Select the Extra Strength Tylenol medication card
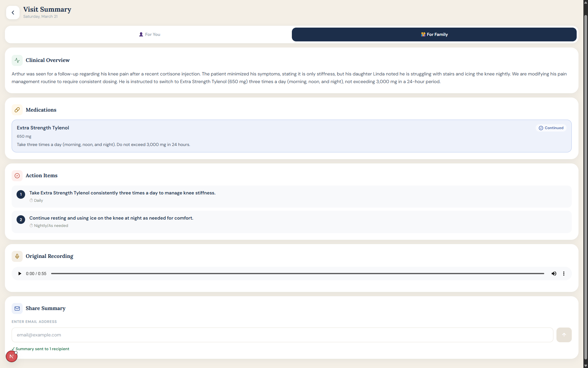The height and width of the screenshot is (368, 588). coord(291,136)
